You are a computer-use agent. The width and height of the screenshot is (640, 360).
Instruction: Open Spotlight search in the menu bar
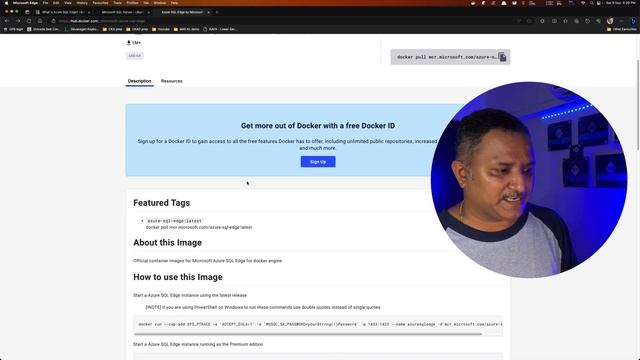[x=591, y=3]
